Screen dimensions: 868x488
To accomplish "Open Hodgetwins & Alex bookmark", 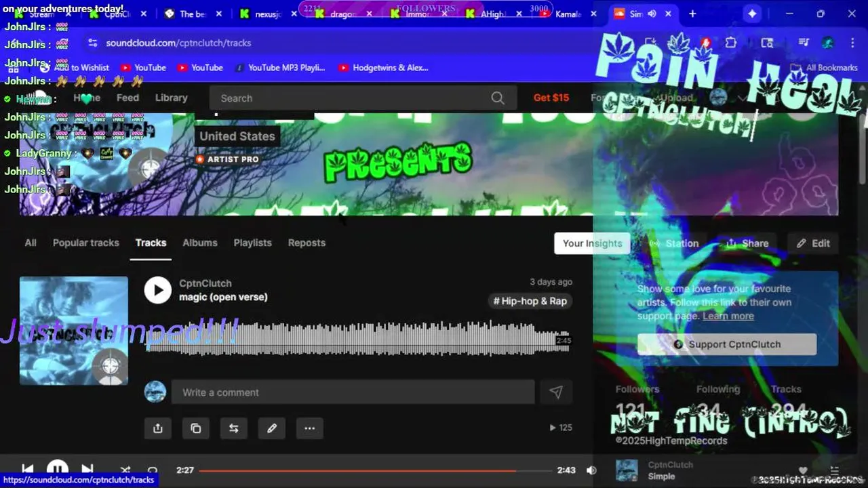I will [383, 68].
